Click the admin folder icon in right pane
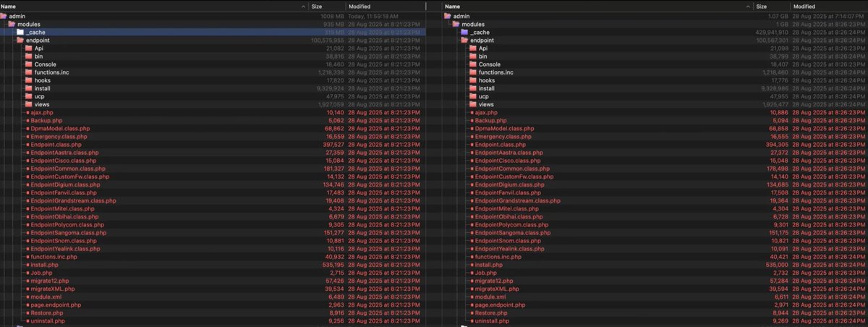Image resolution: width=868 pixels, height=327 pixels. [x=448, y=15]
